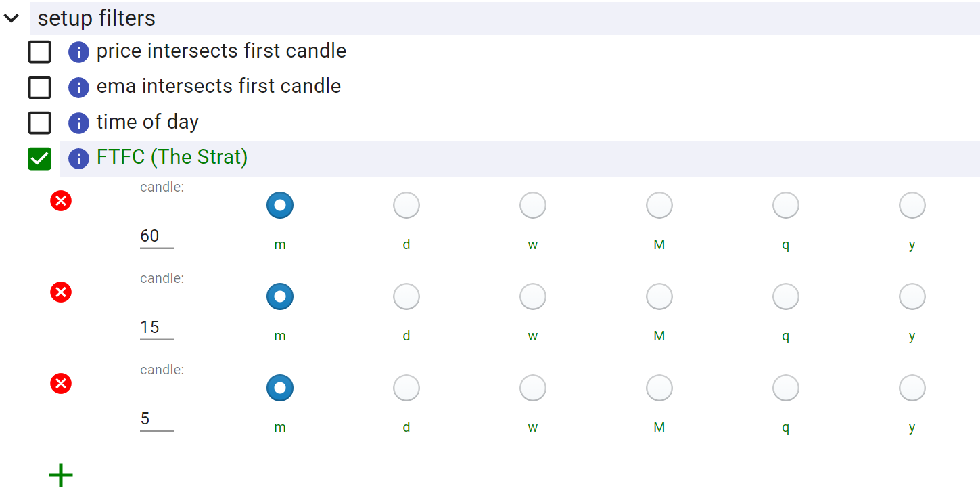Show info about time of day filter
The height and width of the screenshot is (490, 980).
click(x=79, y=123)
